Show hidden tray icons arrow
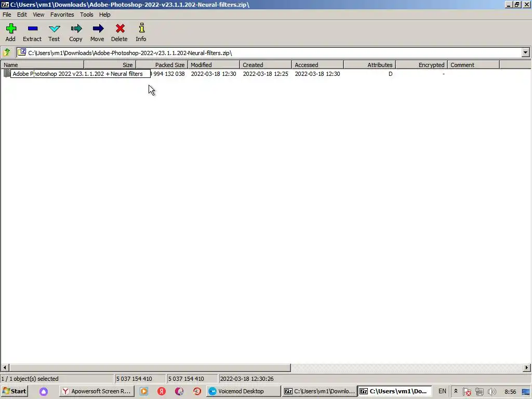Screen dimensions: 532x399 pos(456,391)
